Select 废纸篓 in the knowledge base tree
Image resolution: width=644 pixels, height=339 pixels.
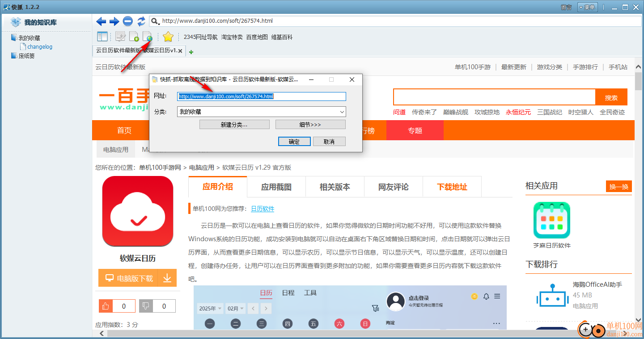pyautogui.click(x=26, y=56)
